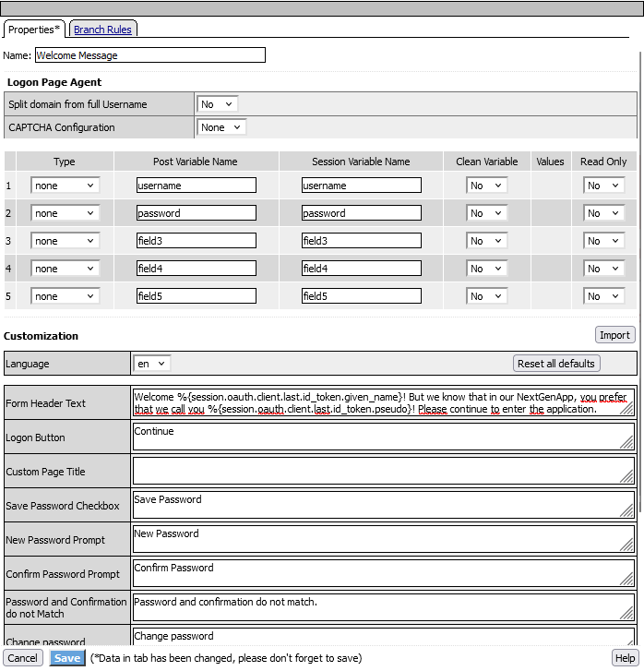Save the changes with the Save button
644x671 pixels.
[x=66, y=658]
